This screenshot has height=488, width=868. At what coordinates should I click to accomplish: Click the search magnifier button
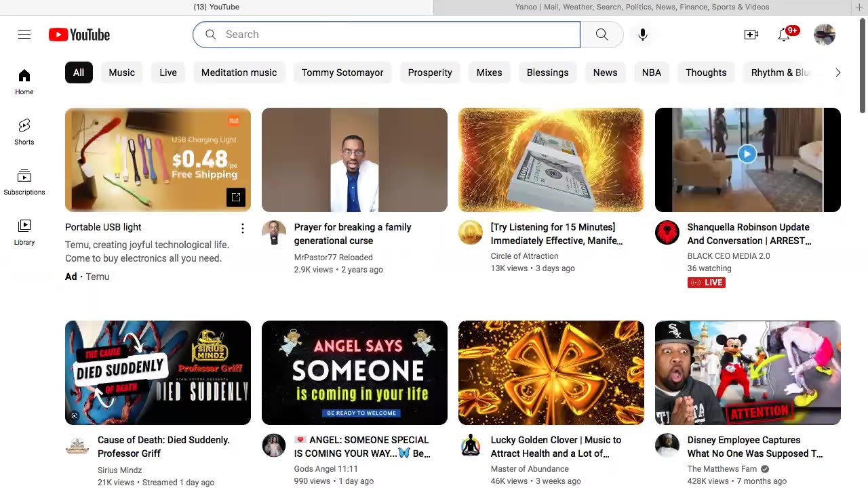[601, 35]
